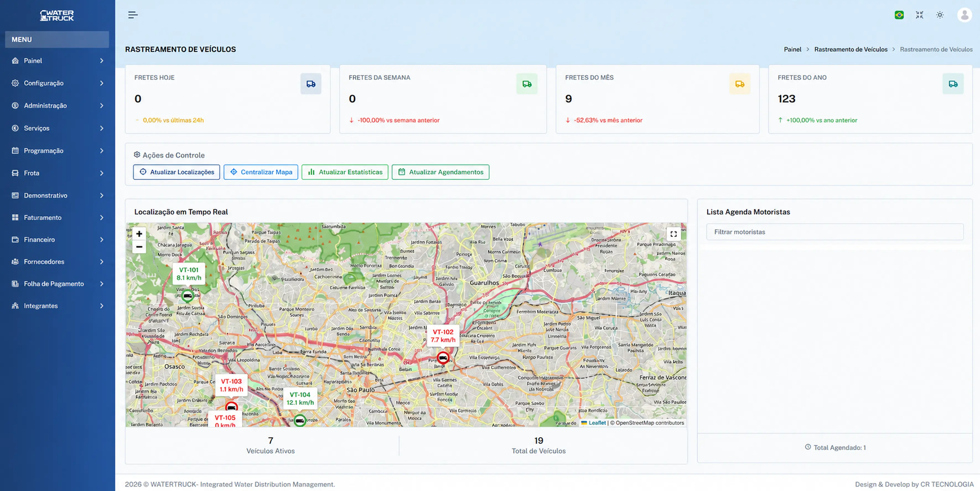This screenshot has height=491, width=980.
Task: Expand the Programação submenu
Action: 57,151
